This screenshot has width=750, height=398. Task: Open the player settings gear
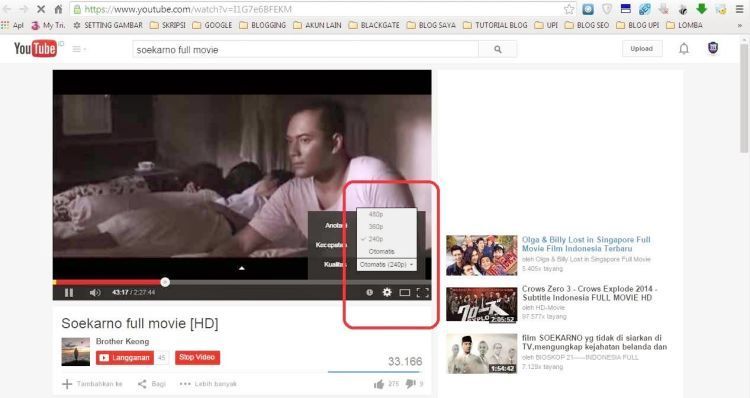[x=387, y=292]
